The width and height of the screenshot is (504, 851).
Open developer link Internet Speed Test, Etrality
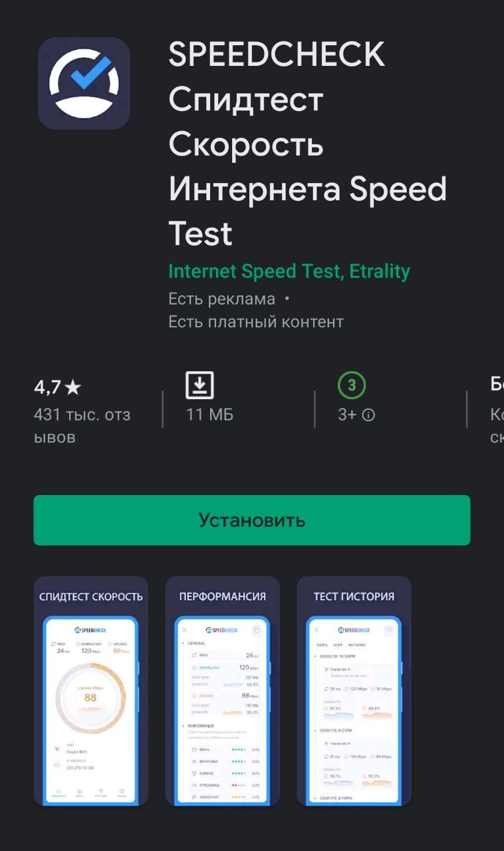(x=289, y=271)
